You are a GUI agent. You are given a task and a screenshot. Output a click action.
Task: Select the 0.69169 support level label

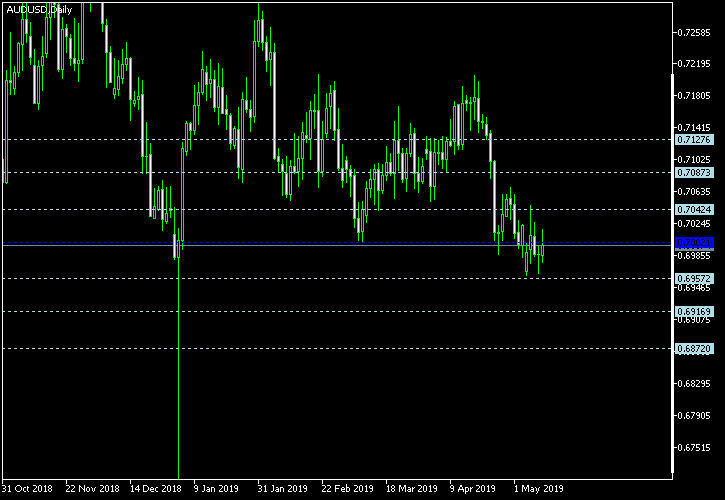point(694,311)
